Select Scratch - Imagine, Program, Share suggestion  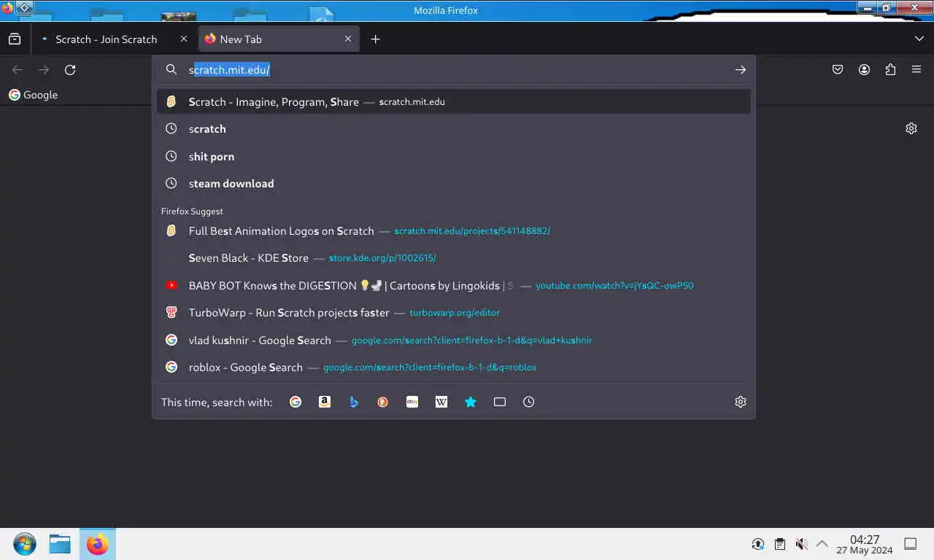pyautogui.click(x=454, y=101)
